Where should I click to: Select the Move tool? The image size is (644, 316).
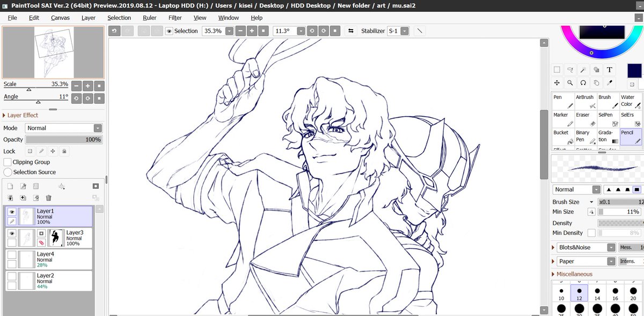[557, 83]
